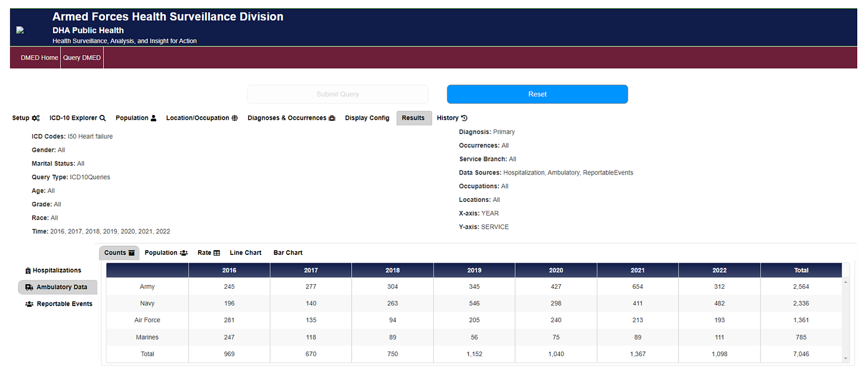Open the DMED Home menu item

click(39, 58)
